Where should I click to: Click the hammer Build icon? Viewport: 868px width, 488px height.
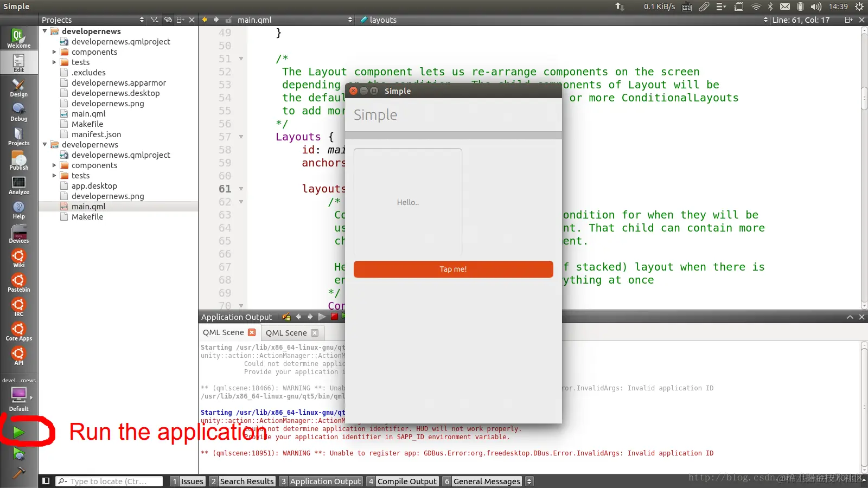[x=19, y=473]
